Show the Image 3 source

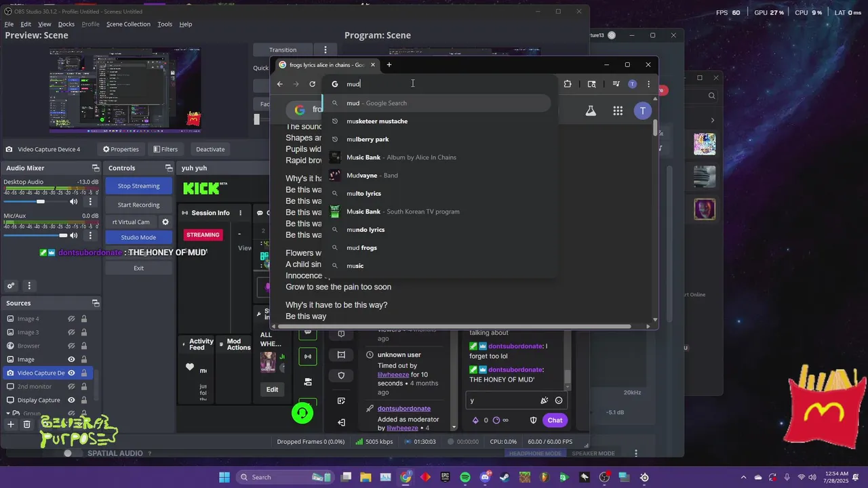pos(71,332)
